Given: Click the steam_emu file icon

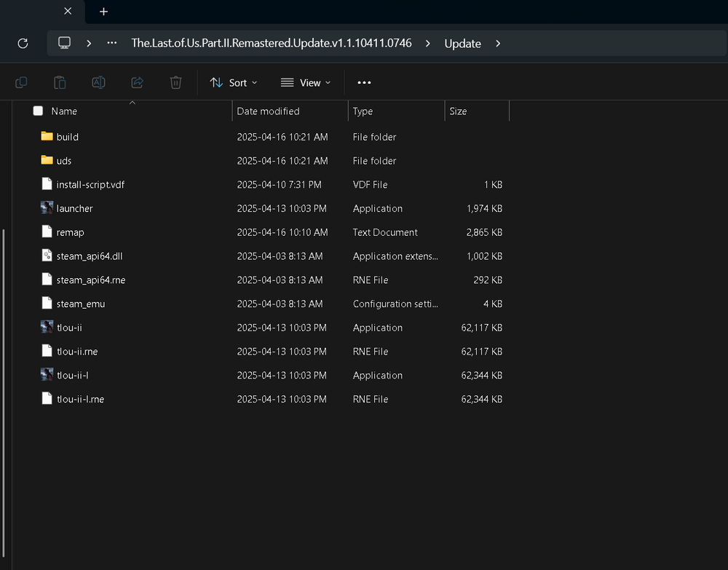Looking at the screenshot, I should [x=47, y=303].
